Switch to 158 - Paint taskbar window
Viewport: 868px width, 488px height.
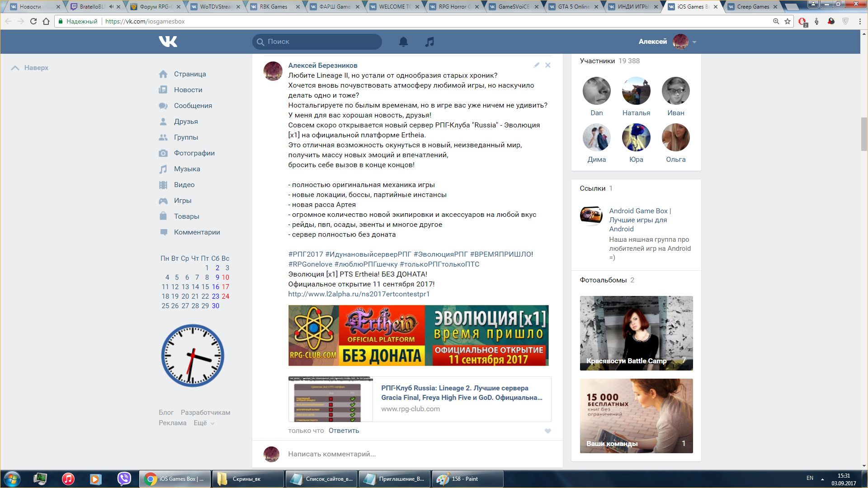coord(468,479)
